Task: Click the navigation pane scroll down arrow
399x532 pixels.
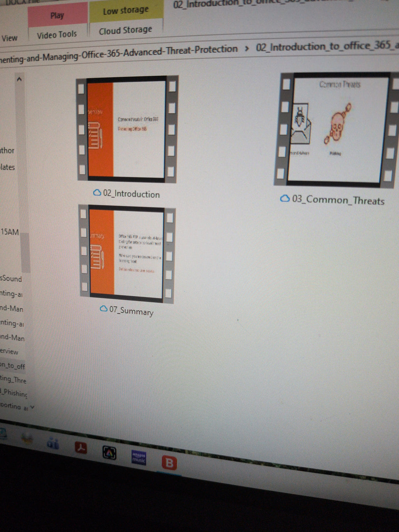Action: (x=32, y=407)
